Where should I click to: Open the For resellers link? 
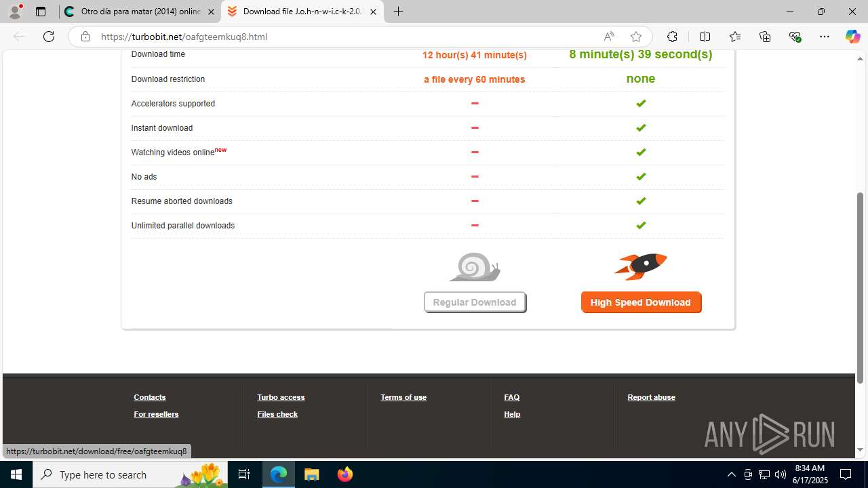tap(156, 414)
